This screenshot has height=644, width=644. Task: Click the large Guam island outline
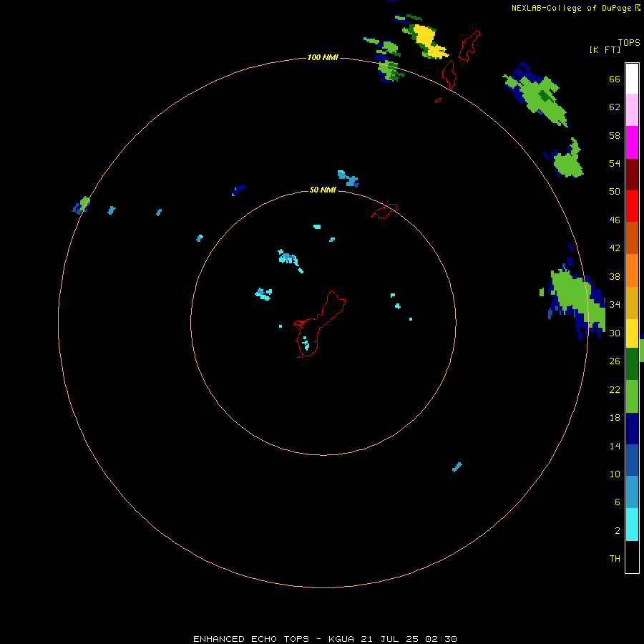pos(320,324)
